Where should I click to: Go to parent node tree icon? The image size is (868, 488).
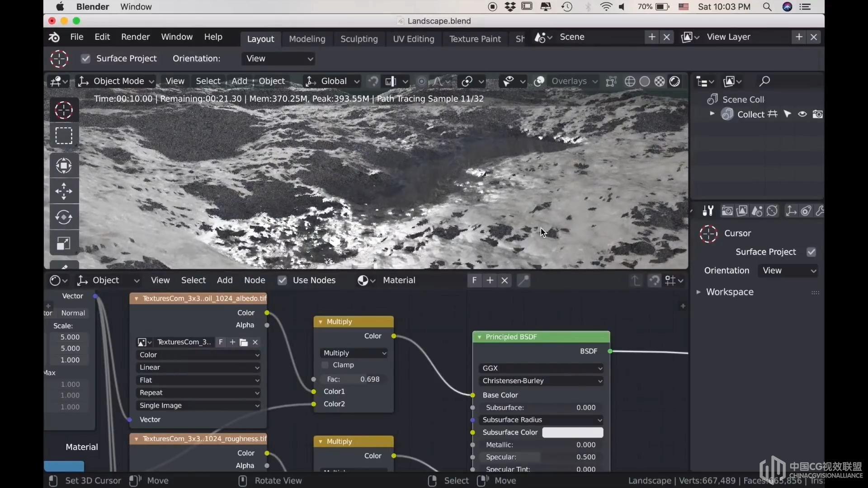(x=636, y=281)
